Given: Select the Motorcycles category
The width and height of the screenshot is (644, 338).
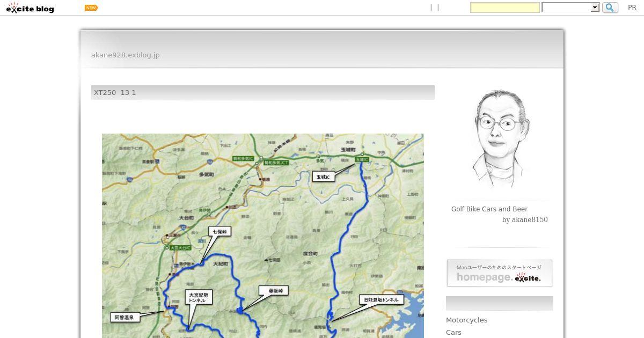Looking at the screenshot, I should click(467, 320).
